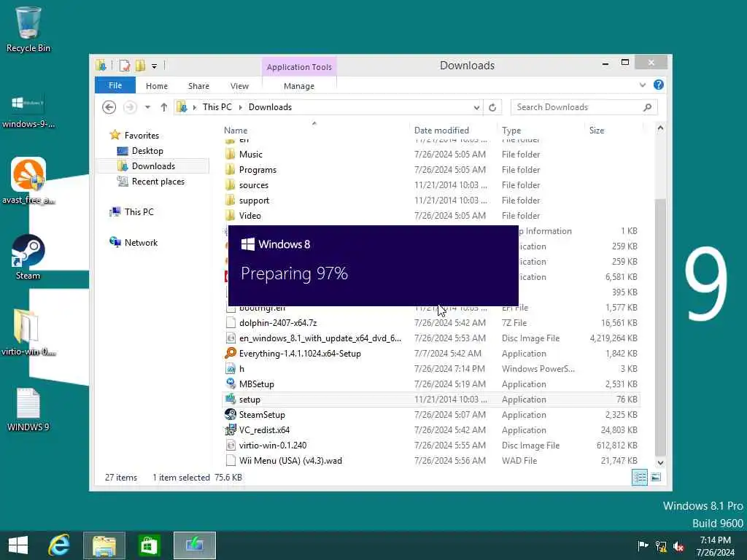Click Application Tools contextual tab header
Viewport: 747px width, 560px height.
point(299,67)
